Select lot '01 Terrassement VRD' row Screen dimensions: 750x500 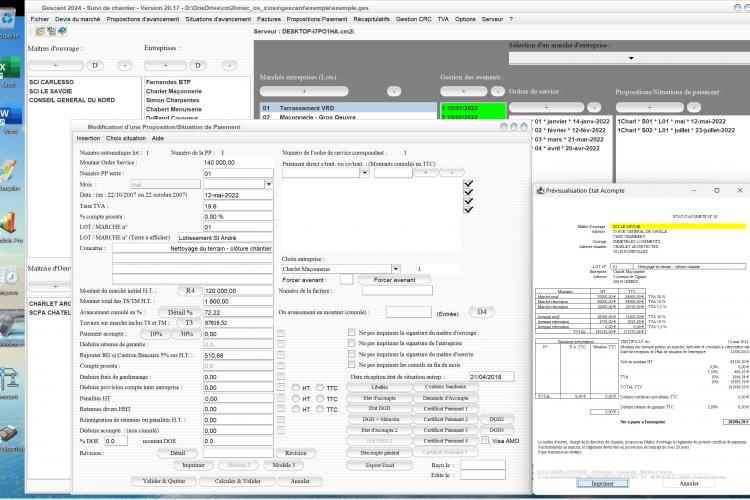(348, 108)
